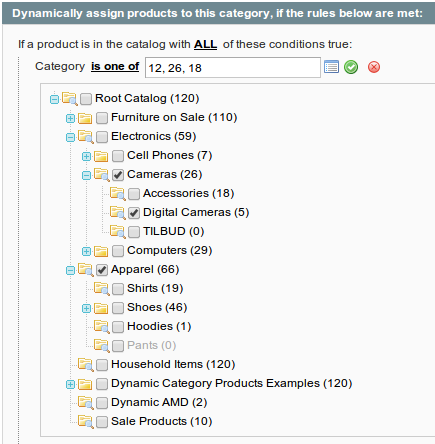Viewport: 435px width, 444px height.
Task: Check the Root Catalog checkbox
Action: pyautogui.click(x=86, y=99)
